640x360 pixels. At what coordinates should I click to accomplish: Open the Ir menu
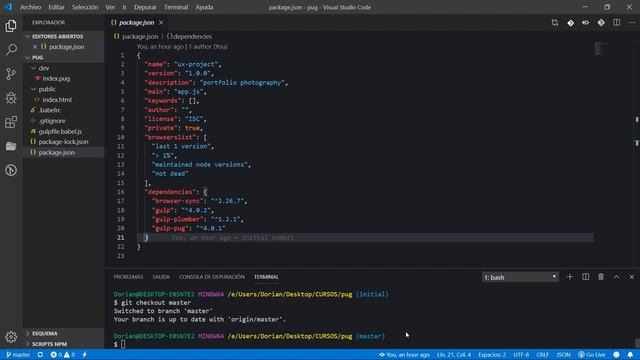point(124,7)
